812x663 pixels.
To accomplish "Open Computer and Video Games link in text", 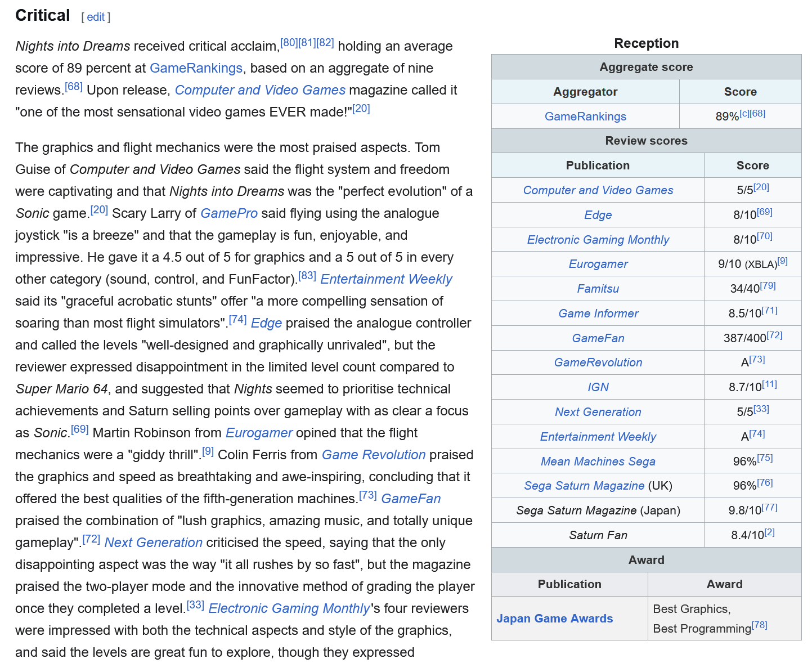I will click(x=260, y=90).
